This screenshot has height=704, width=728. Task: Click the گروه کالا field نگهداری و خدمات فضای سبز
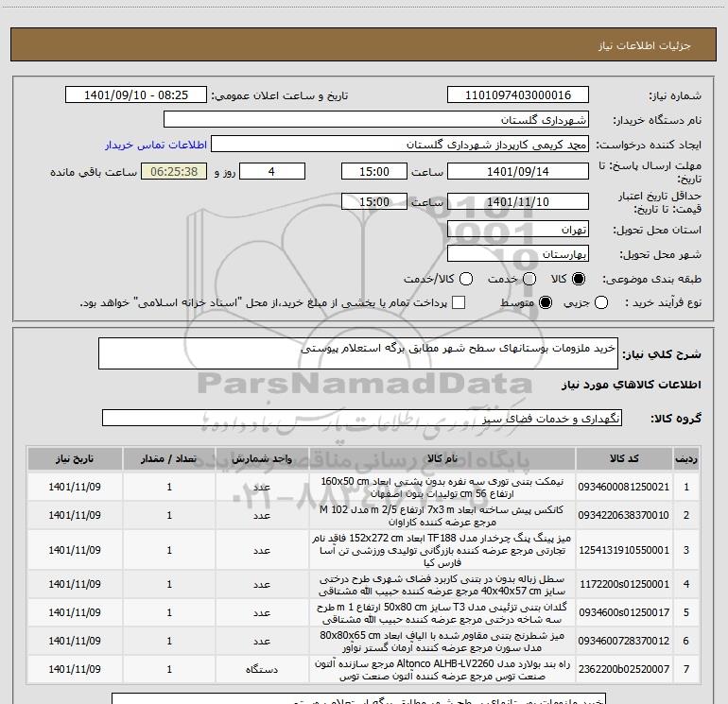(x=362, y=418)
